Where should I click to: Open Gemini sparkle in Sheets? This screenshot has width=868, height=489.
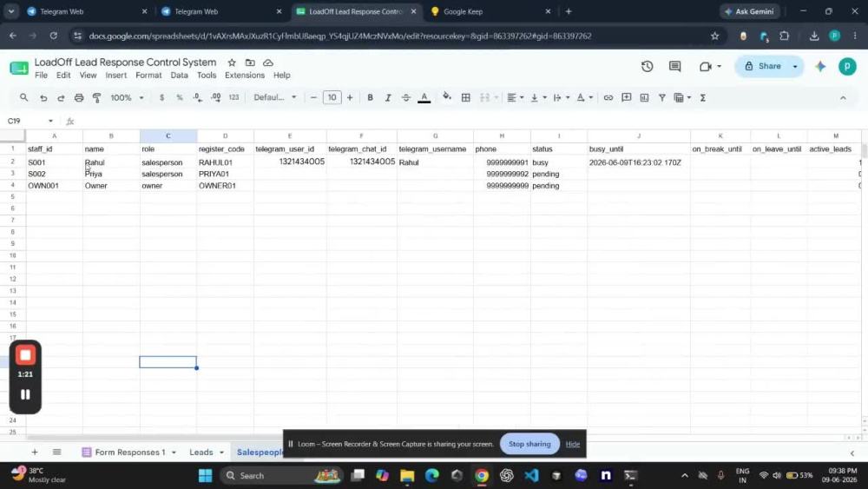pyautogui.click(x=820, y=67)
